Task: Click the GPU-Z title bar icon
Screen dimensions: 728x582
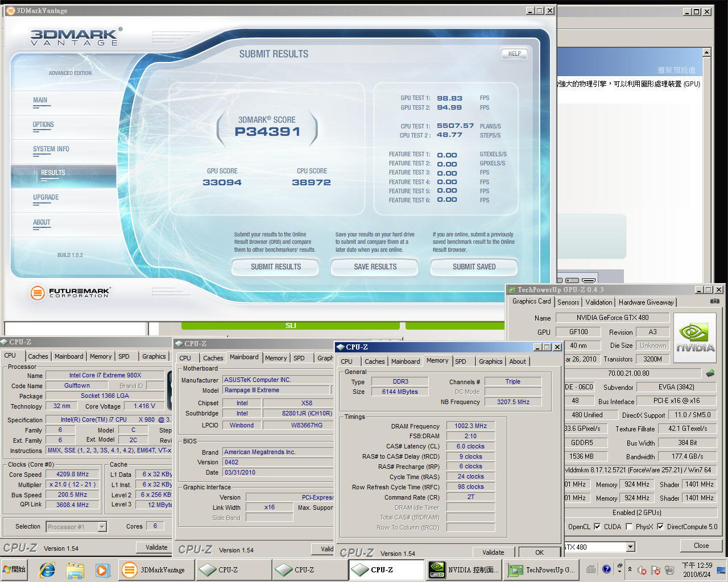Action: pos(512,290)
